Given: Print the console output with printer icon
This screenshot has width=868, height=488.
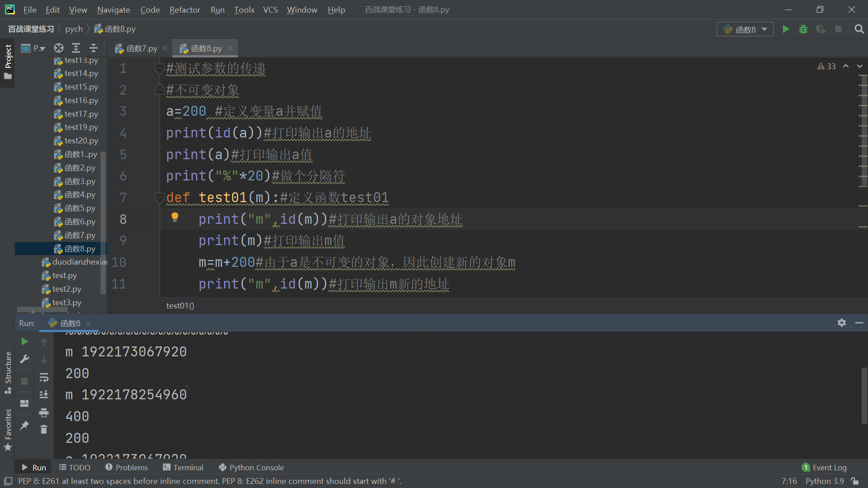Looking at the screenshot, I should [x=44, y=412].
